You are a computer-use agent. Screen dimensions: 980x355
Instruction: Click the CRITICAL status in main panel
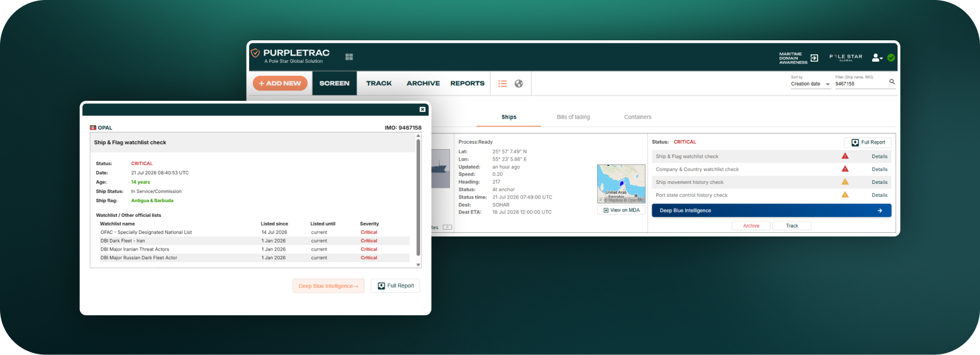click(x=684, y=142)
